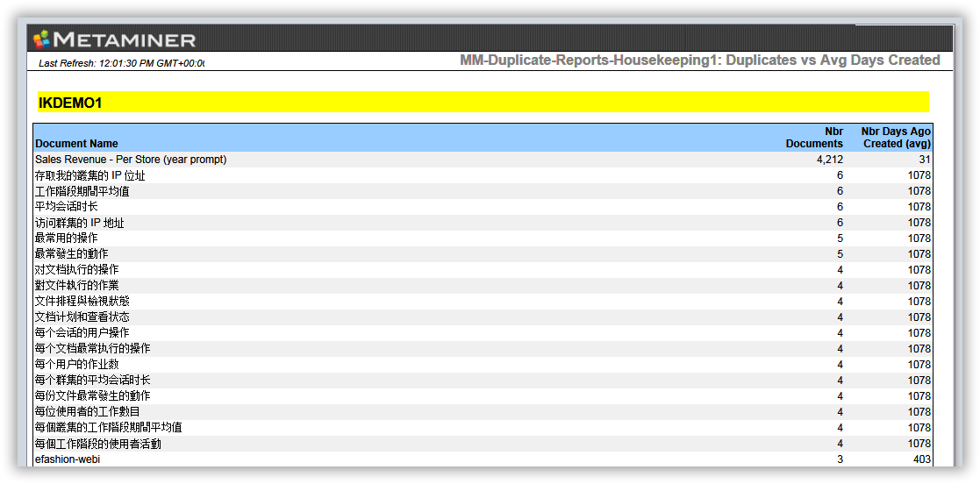Click the Last Refresh timestamp text
The width and height of the screenshot is (980, 484).
click(x=122, y=63)
